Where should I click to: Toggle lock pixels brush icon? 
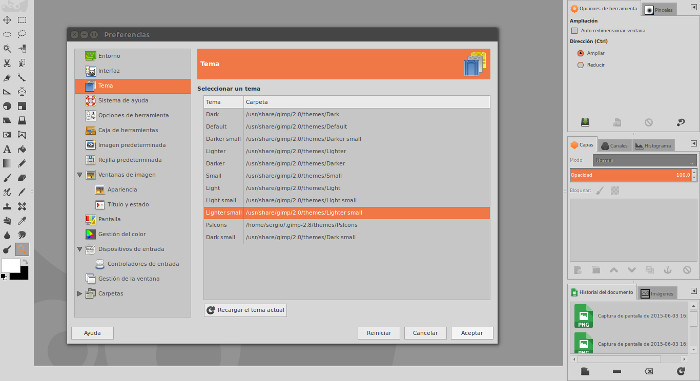(x=600, y=191)
